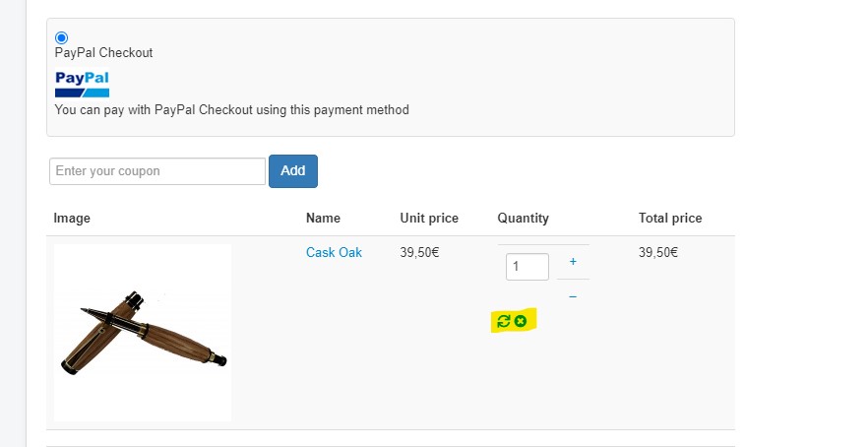This screenshot has width=868, height=447.
Task: Focus the Enter your coupon field
Action: coord(156,171)
